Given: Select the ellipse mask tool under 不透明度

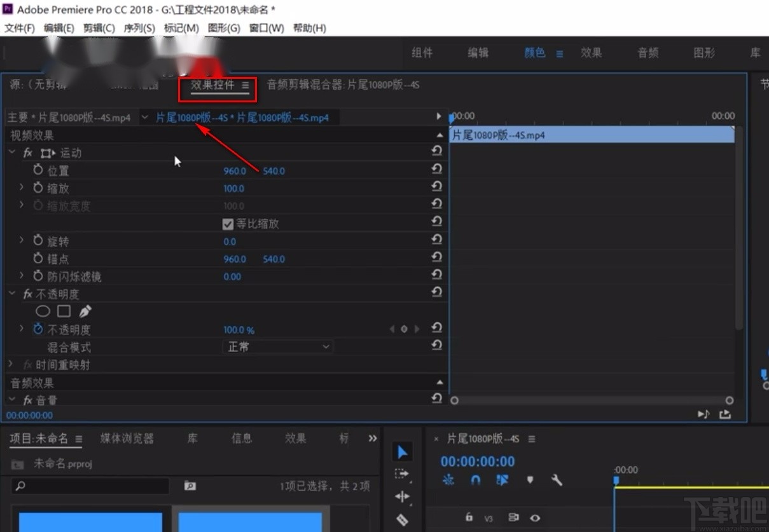Looking at the screenshot, I should click(43, 311).
